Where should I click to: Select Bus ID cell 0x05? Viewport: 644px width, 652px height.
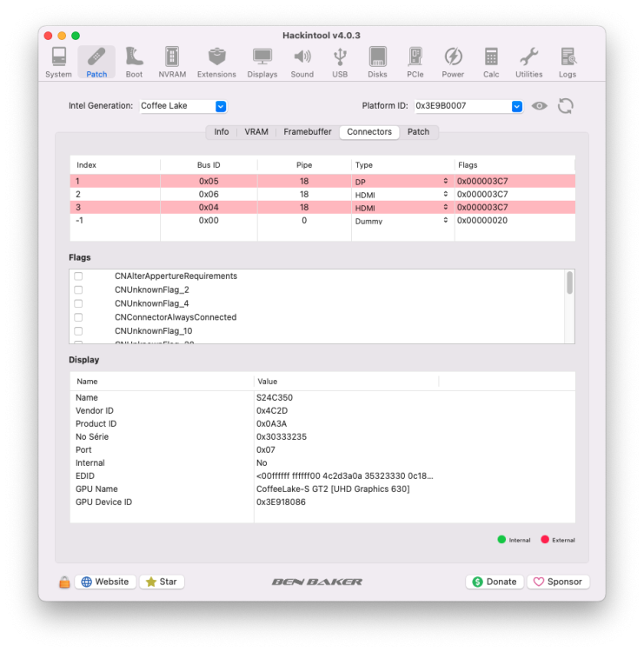coord(209,182)
